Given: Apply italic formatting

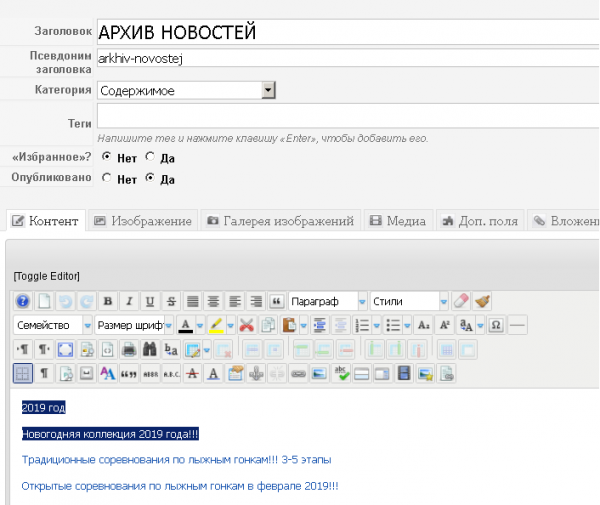Looking at the screenshot, I should pos(129,301).
